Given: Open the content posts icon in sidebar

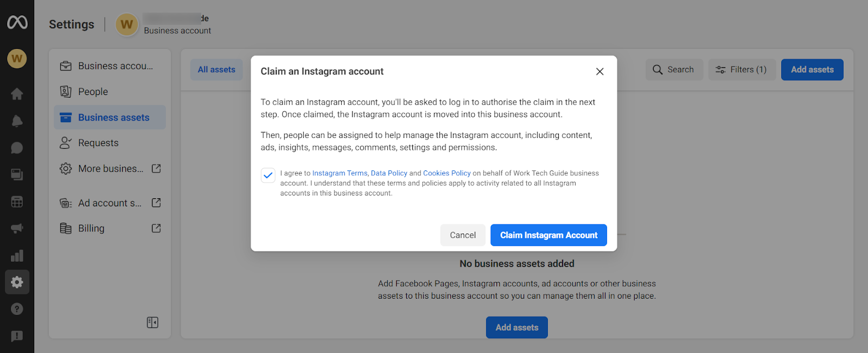Looking at the screenshot, I should coord(17,174).
